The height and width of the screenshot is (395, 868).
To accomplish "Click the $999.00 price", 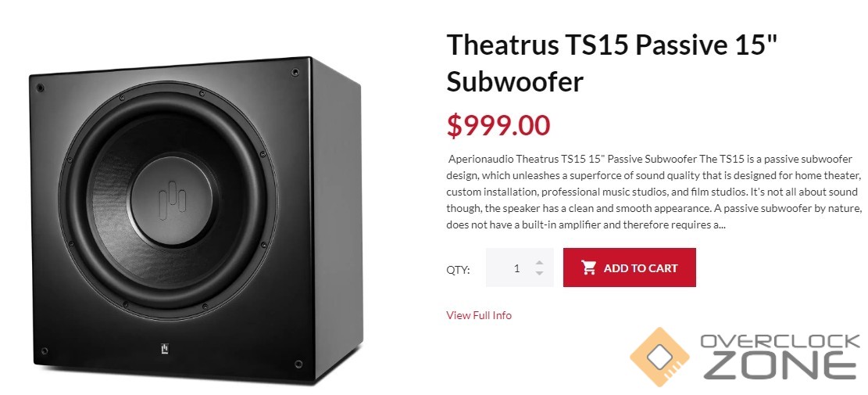I will click(498, 124).
